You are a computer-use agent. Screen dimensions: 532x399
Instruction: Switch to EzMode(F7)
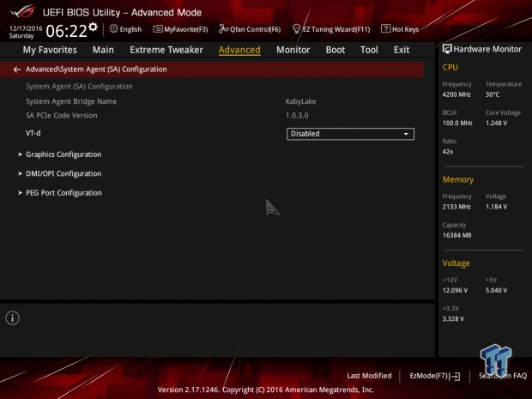tap(435, 376)
